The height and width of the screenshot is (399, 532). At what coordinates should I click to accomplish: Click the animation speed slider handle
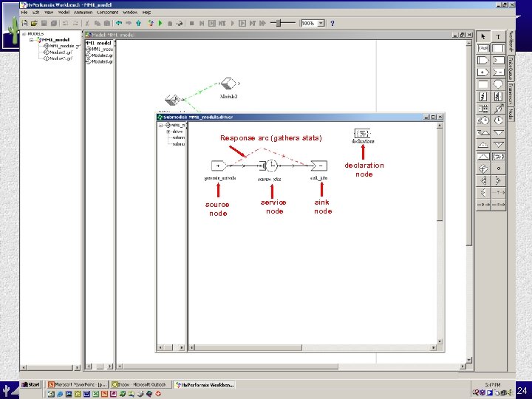point(279,23)
